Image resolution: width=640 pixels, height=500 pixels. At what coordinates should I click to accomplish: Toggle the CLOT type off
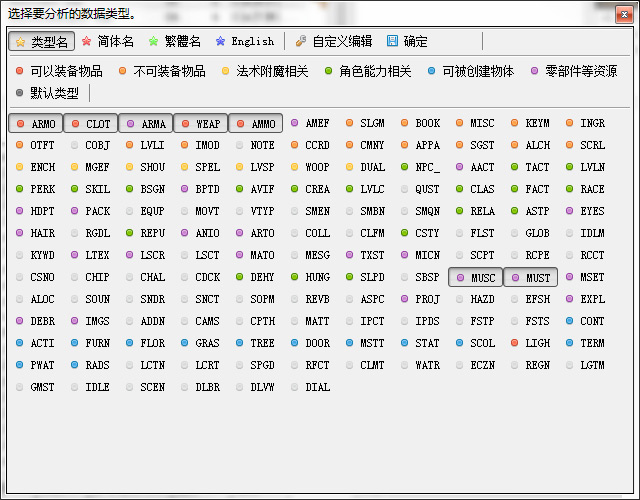91,123
